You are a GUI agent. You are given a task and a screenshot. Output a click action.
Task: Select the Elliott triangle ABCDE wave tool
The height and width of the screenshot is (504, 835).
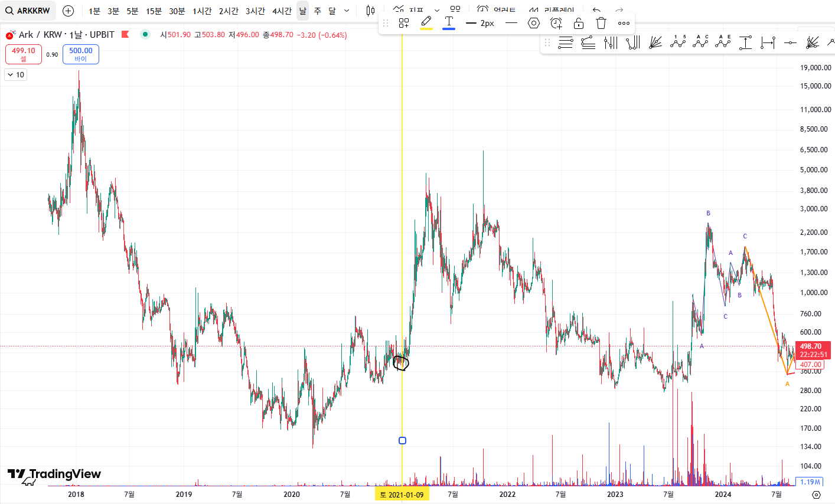(x=723, y=41)
